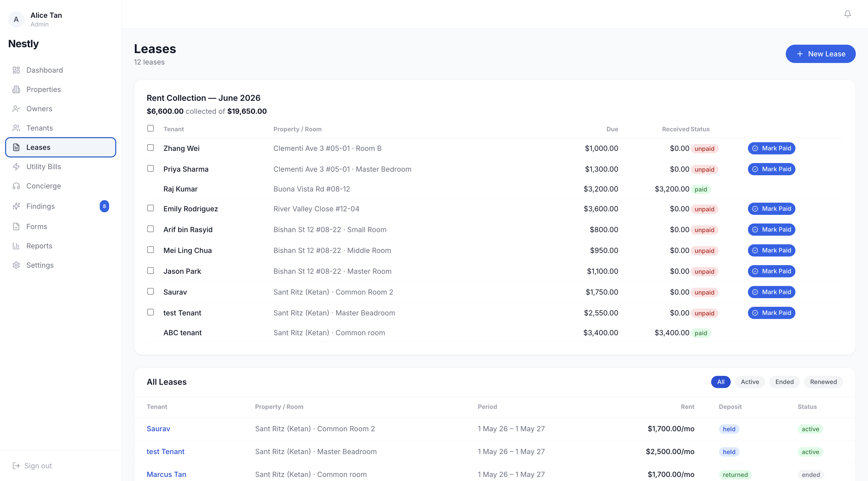Check the Zhang Wei row checkbox

pos(150,148)
